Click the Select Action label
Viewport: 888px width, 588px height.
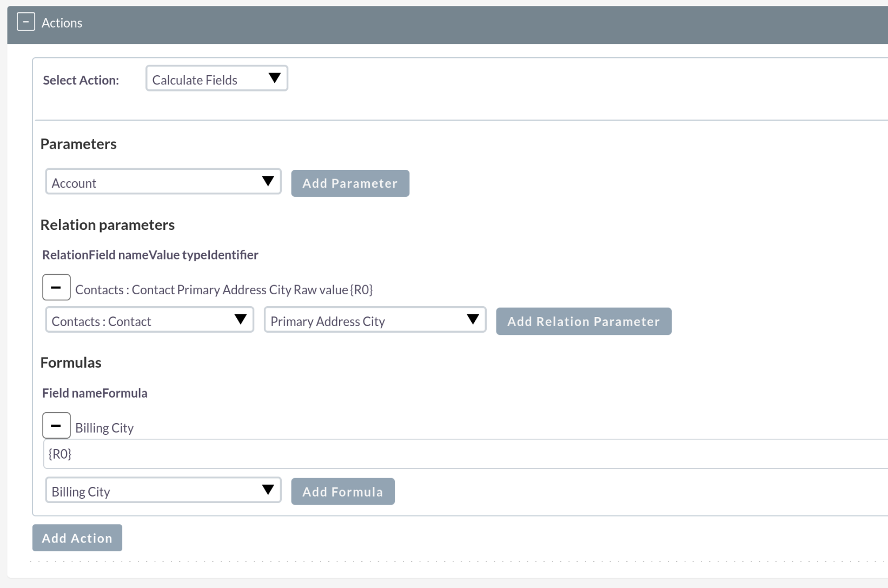81,80
